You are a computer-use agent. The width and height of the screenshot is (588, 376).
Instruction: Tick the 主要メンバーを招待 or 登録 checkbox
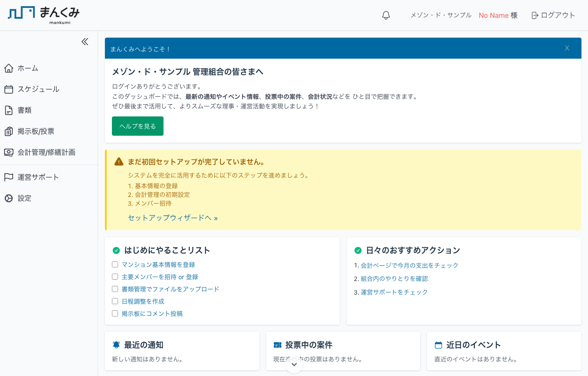click(x=115, y=277)
